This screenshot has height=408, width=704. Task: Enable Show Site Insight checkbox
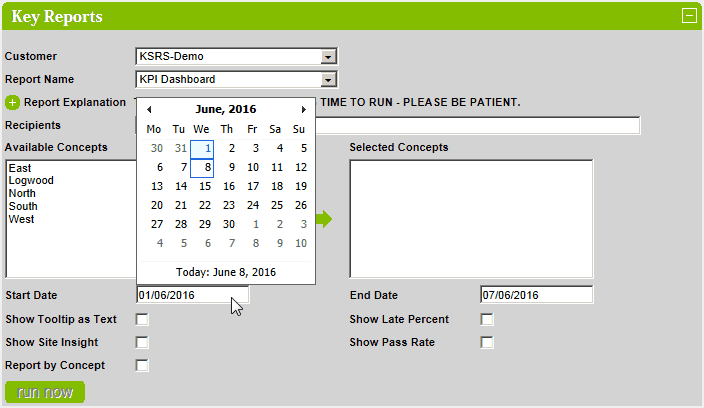click(142, 342)
